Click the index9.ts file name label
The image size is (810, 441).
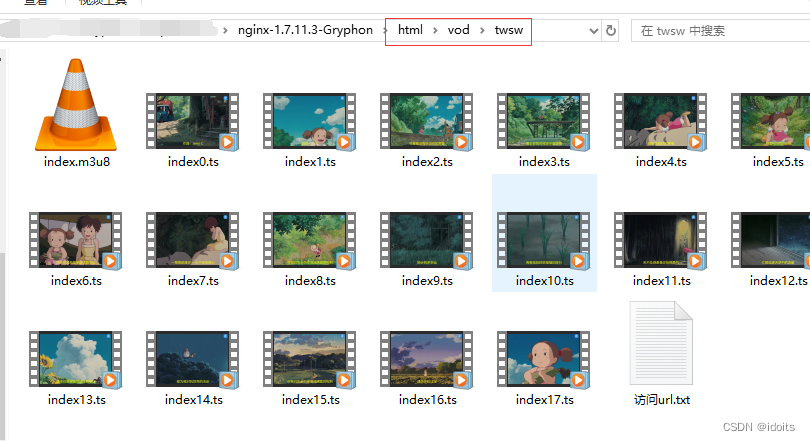pos(427,280)
